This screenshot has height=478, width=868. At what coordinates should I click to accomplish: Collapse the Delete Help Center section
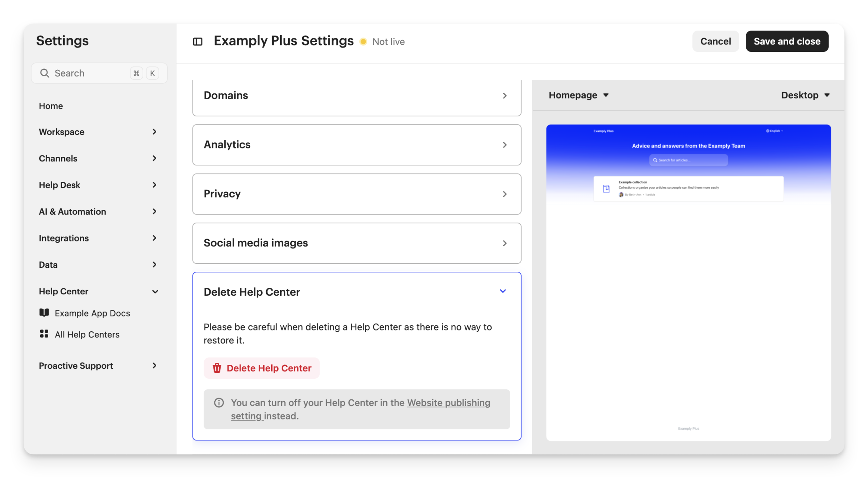pyautogui.click(x=502, y=291)
